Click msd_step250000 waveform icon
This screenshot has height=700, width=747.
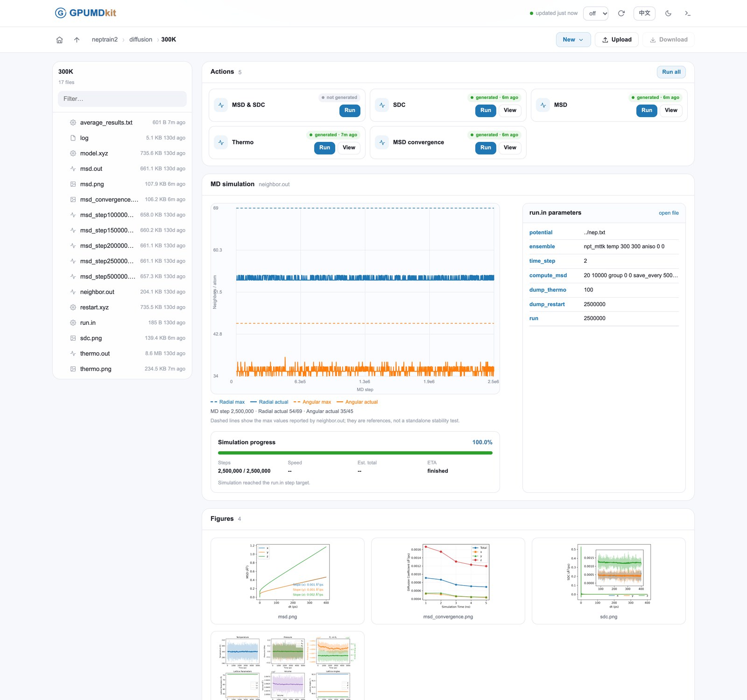[x=73, y=261]
